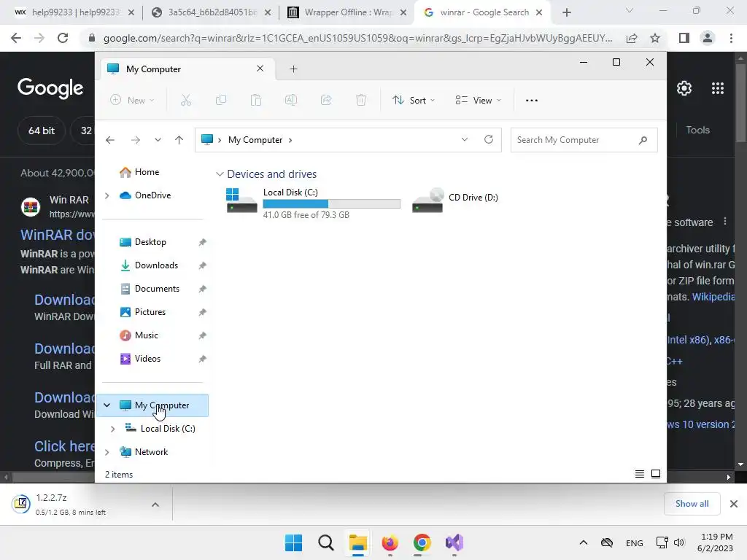This screenshot has width=747, height=560.
Task: Add a new File Explorer tab
Action: click(293, 69)
